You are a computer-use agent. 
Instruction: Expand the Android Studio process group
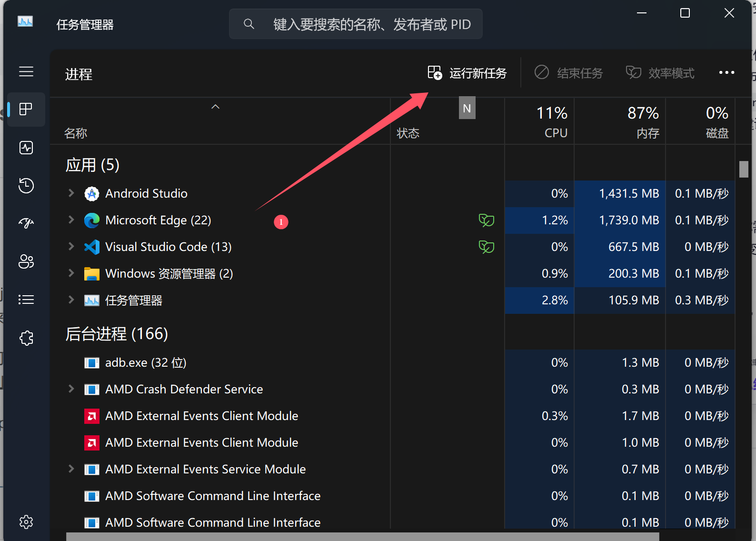71,193
